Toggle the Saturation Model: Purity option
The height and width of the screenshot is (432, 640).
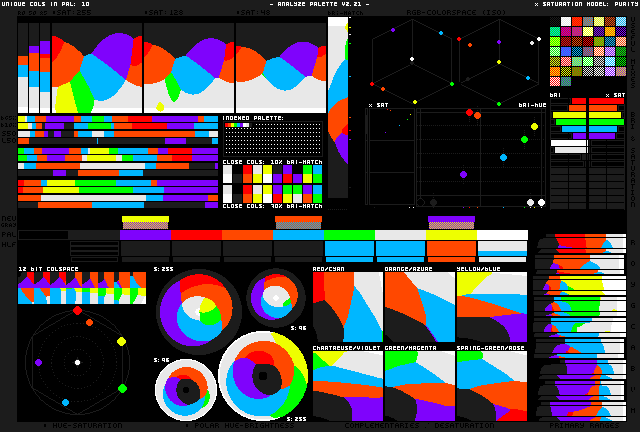[x=586, y=4]
